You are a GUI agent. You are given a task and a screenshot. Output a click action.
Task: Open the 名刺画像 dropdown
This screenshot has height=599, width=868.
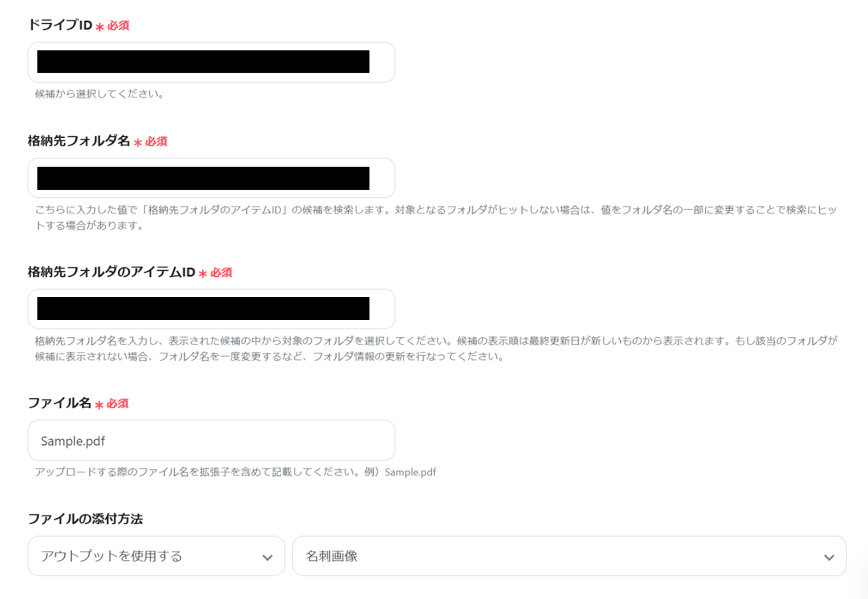click(569, 556)
